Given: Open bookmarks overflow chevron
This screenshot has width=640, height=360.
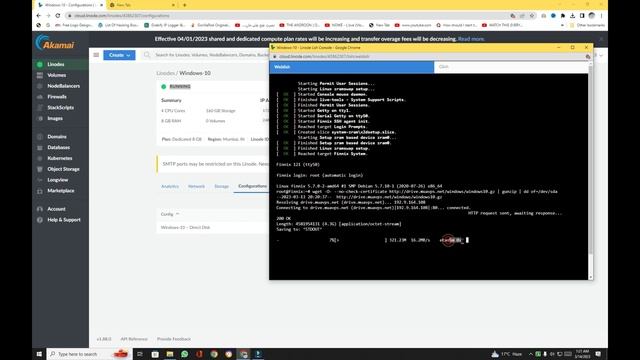Looking at the screenshot, I should click(x=562, y=25).
